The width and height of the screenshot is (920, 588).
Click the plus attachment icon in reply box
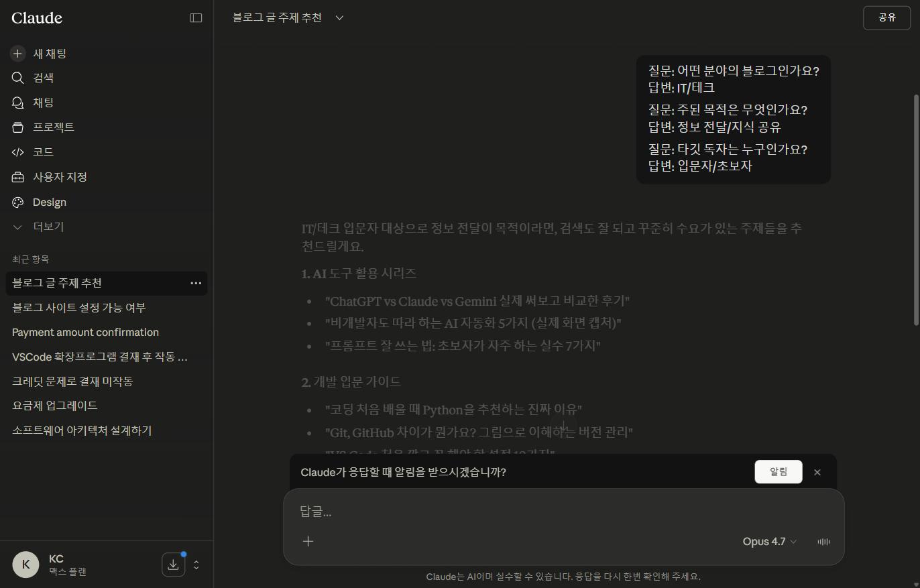coord(308,541)
